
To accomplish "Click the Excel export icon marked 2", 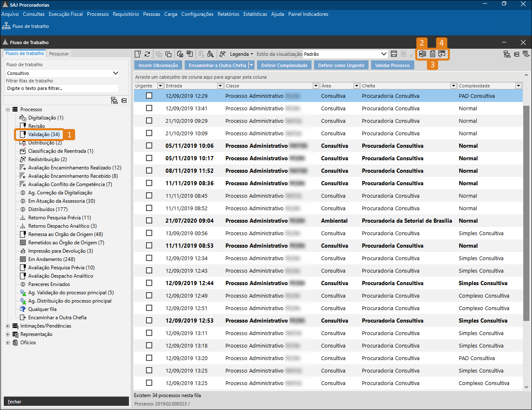I will point(423,54).
